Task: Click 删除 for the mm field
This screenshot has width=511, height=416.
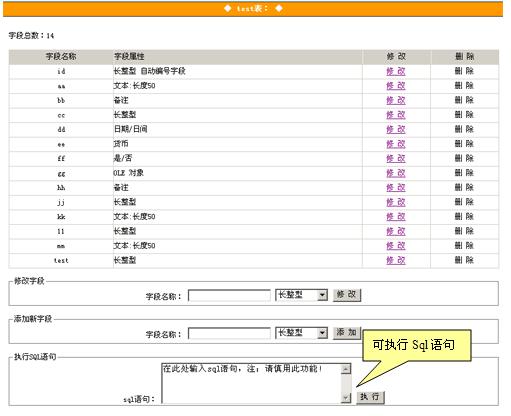Action: pos(464,246)
